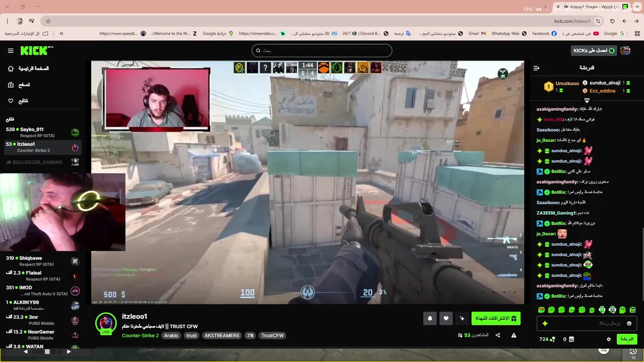This screenshot has width=644, height=362.
Task: Select the AKSTREAMERS tag
Action: point(222,335)
